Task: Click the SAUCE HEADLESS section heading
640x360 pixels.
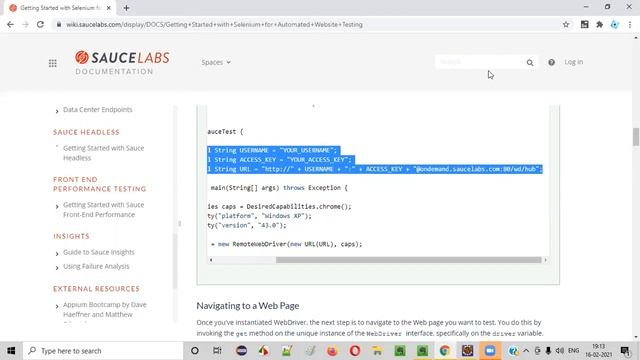Action: [x=86, y=132]
